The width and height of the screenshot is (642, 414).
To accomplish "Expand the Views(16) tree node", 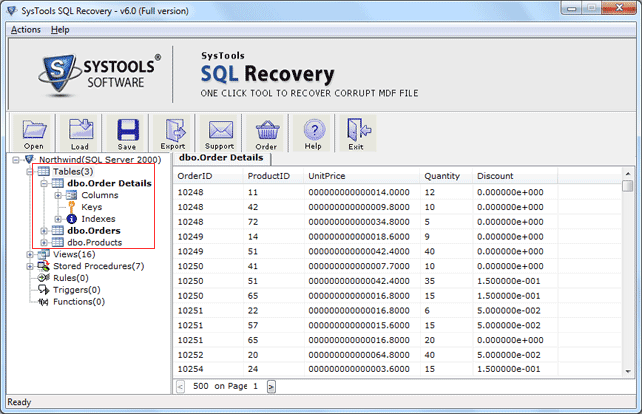I will coord(30,255).
